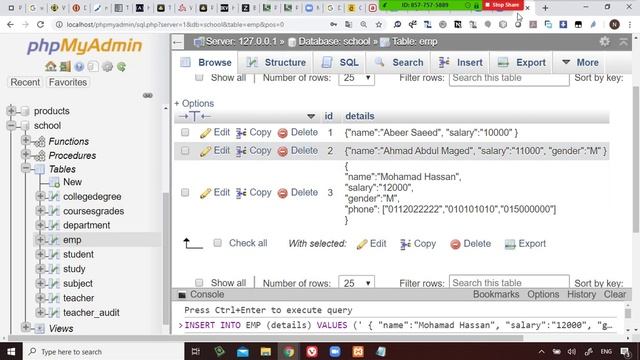Open console History link
Image resolution: width=640 pixels, height=360 pixels.
coord(581,294)
